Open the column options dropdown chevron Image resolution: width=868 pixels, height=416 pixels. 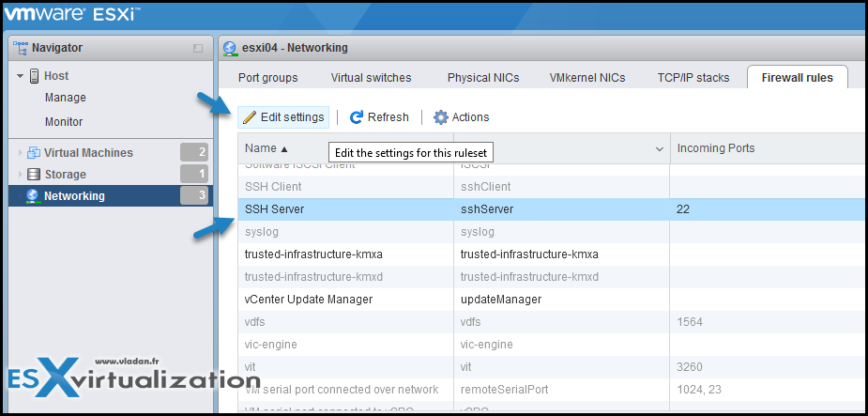660,149
